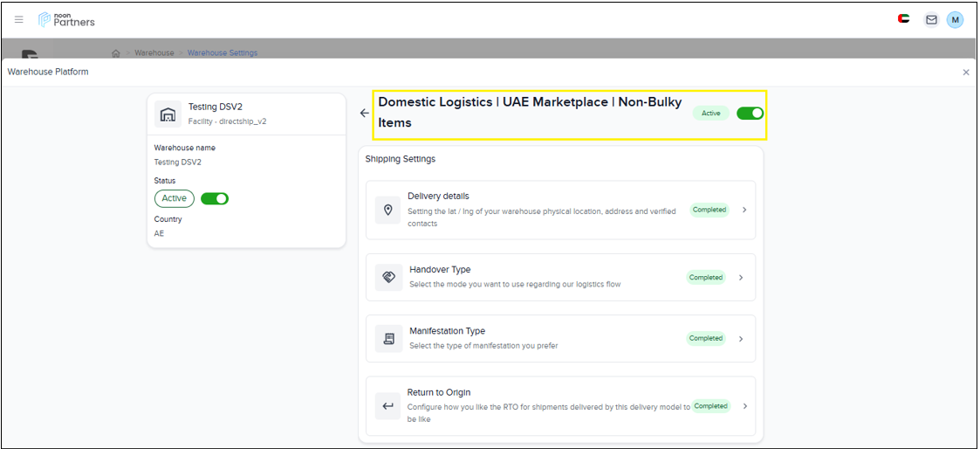Toggle the warehouse Status Active switch
Screen dimensions: 980x449
point(215,198)
